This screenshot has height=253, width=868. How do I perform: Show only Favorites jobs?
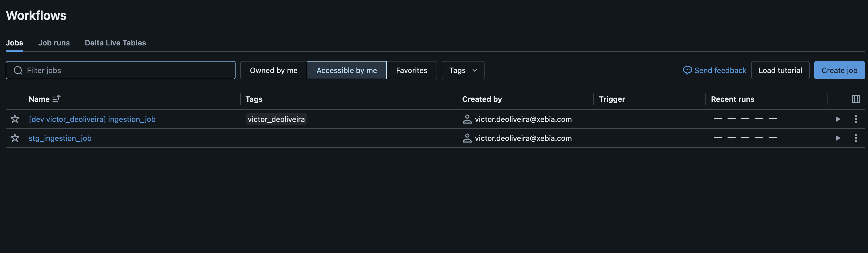pos(411,70)
